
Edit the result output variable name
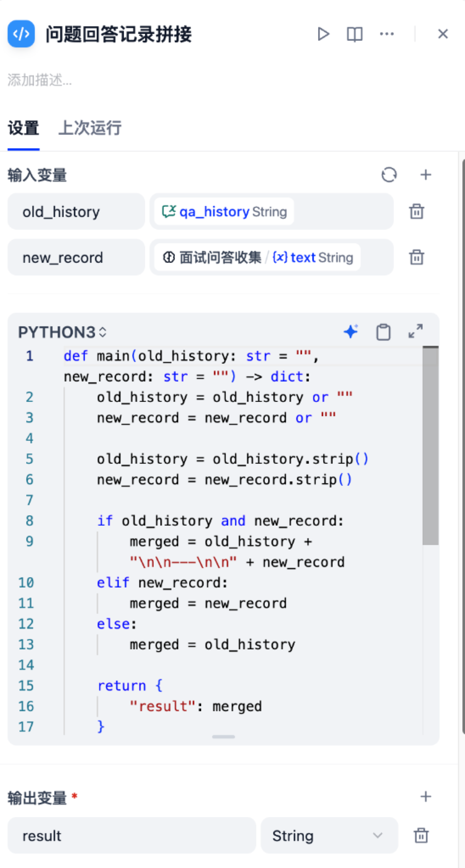(x=132, y=835)
